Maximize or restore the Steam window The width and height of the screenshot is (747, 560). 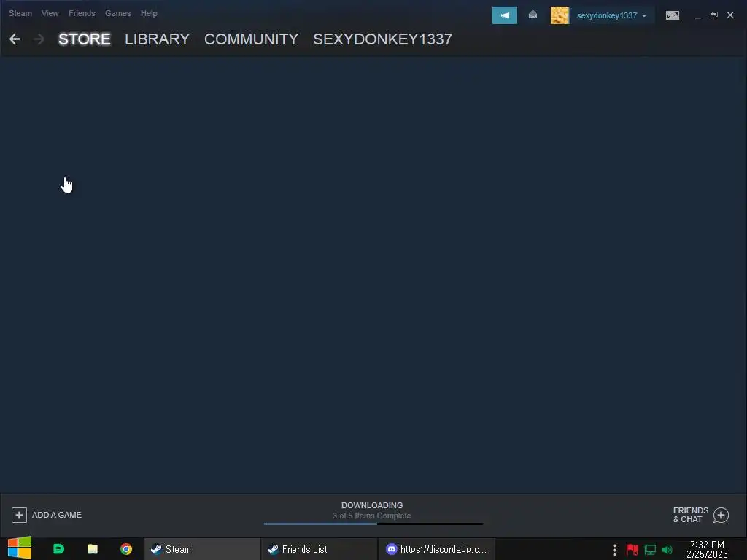(713, 15)
